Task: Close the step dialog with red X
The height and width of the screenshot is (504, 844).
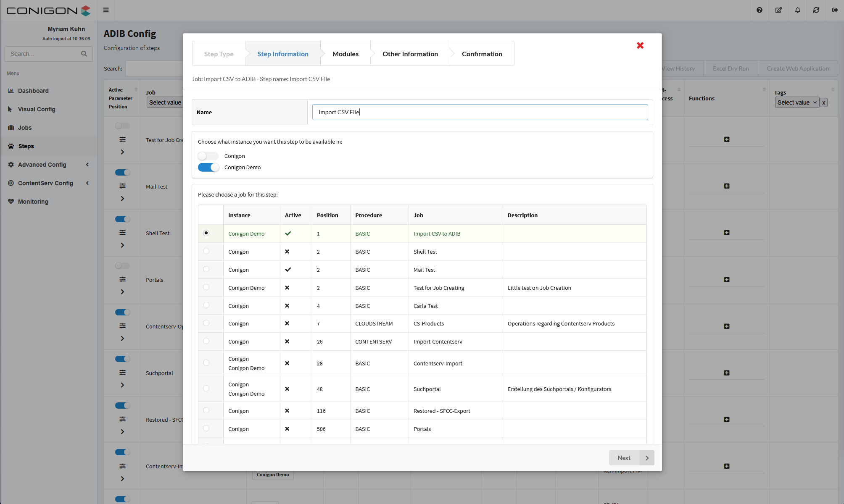Action: pos(640,45)
